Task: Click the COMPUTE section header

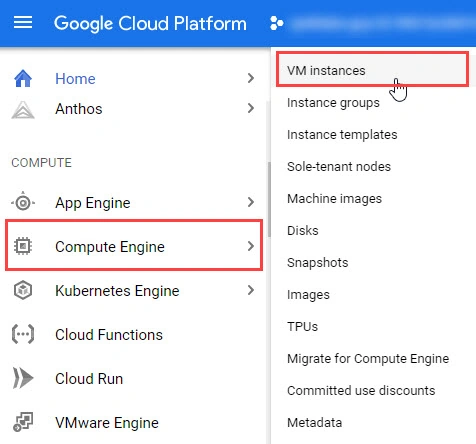Action: coord(41,163)
